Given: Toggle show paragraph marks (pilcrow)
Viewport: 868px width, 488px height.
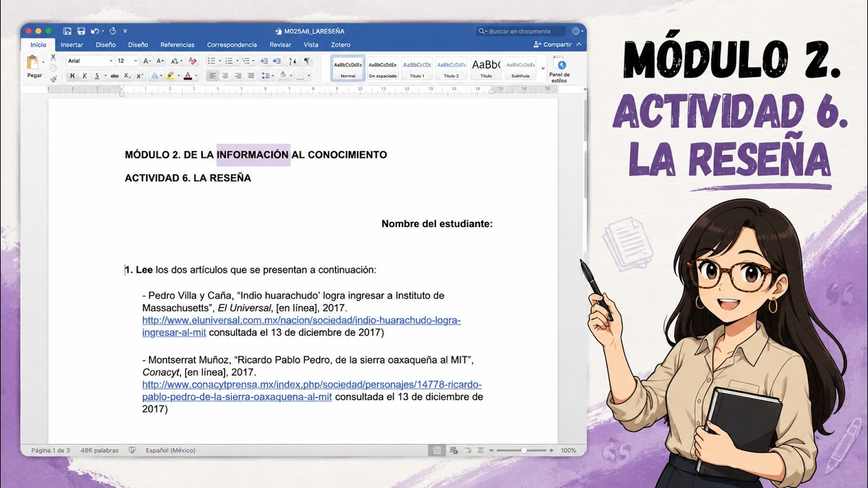Looking at the screenshot, I should coord(307,60).
